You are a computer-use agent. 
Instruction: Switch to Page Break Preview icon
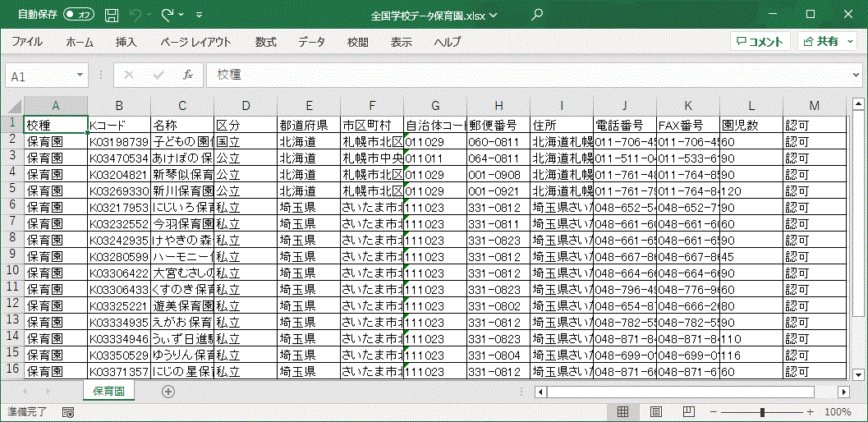click(687, 412)
